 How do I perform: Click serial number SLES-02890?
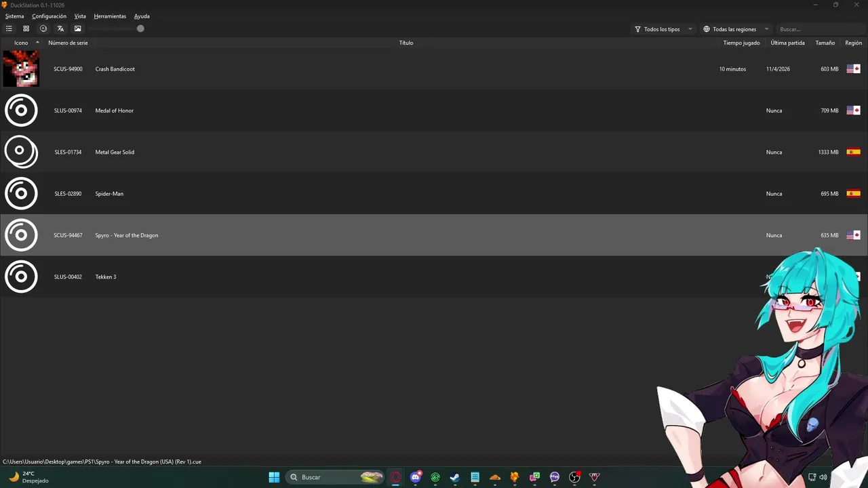point(68,194)
